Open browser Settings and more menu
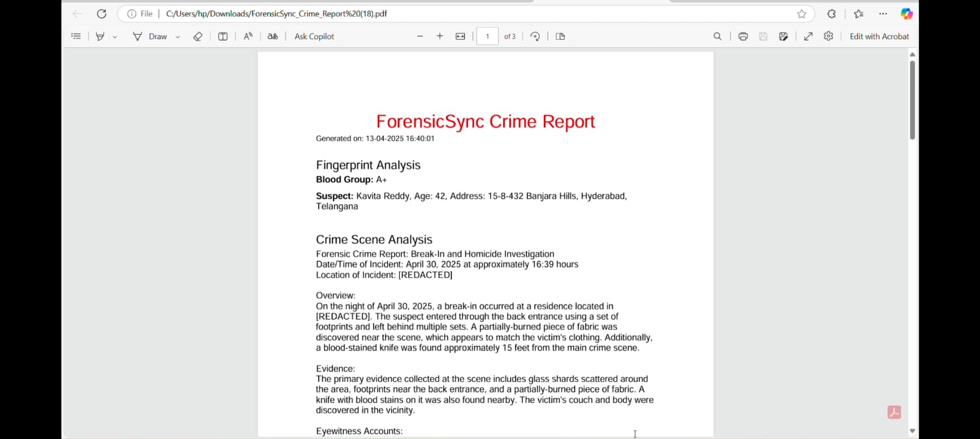Viewport: 980px width, 439px height. pyautogui.click(x=883, y=13)
